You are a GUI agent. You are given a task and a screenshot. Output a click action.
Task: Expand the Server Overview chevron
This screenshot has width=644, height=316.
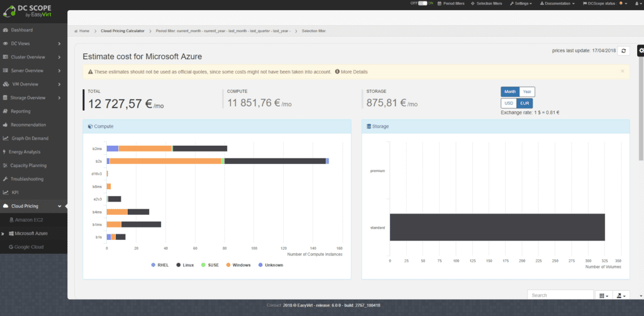tap(60, 70)
